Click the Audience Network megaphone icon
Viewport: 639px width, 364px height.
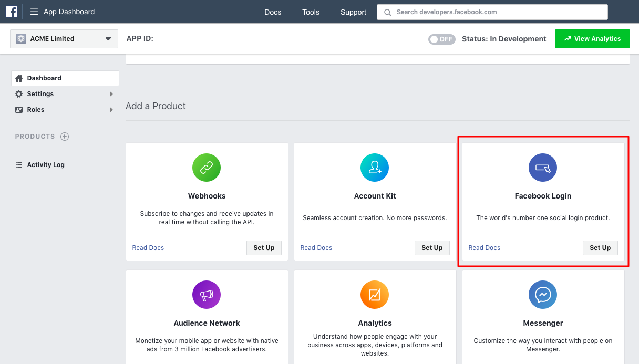pos(207,295)
